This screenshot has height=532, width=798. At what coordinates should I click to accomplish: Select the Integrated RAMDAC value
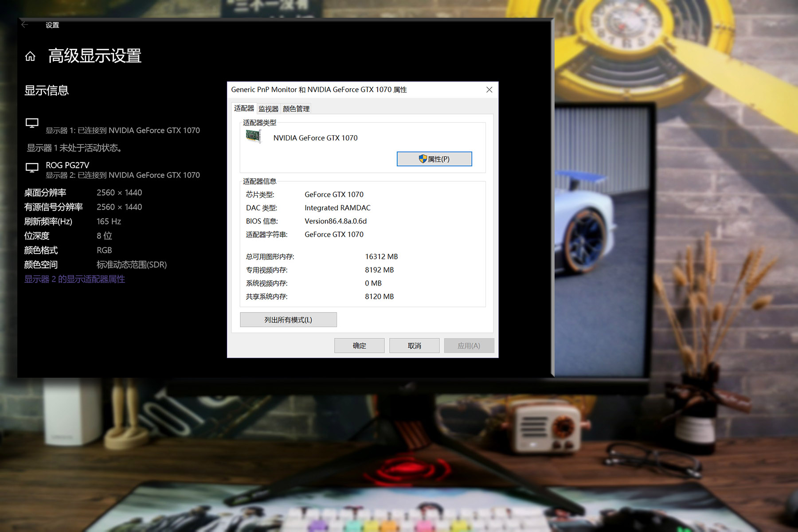(x=337, y=208)
